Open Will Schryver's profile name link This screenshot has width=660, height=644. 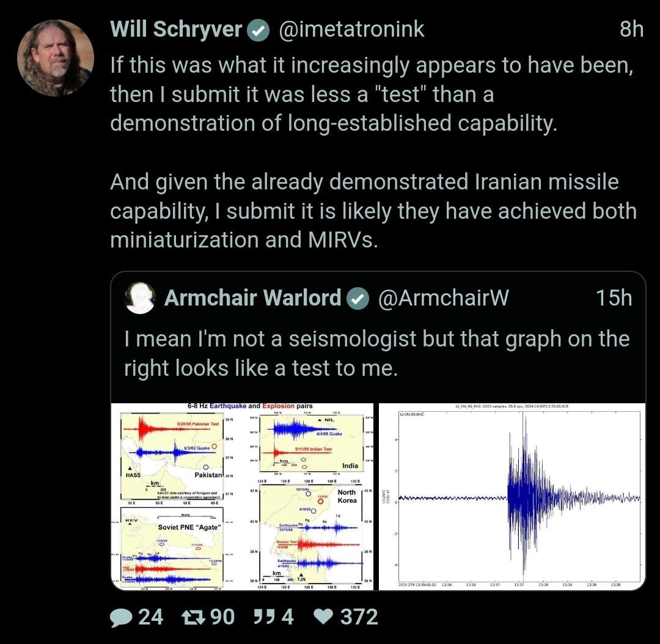(x=176, y=29)
